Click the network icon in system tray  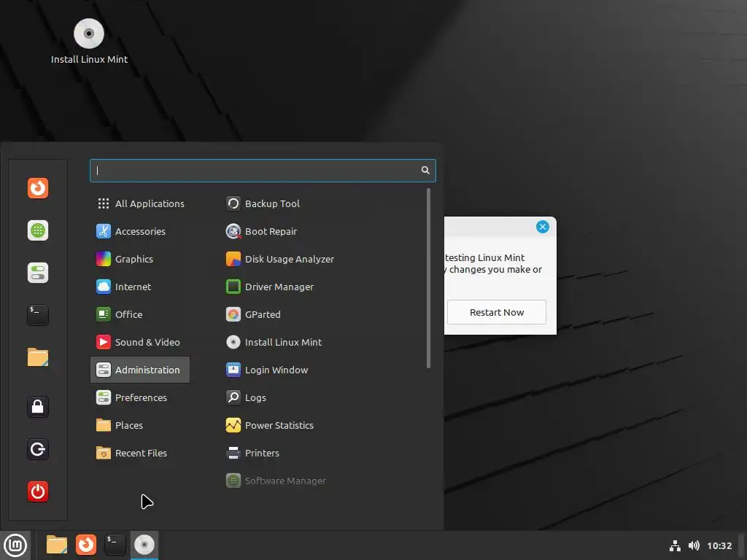pyautogui.click(x=675, y=545)
